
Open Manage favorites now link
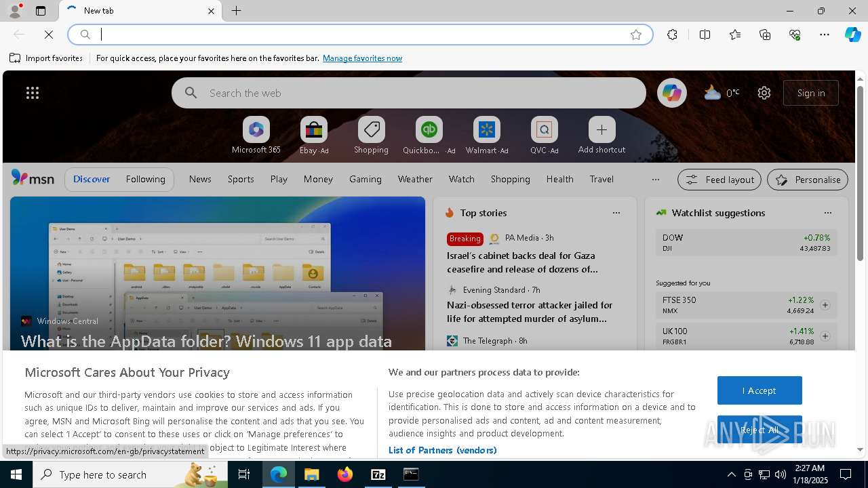click(x=362, y=58)
